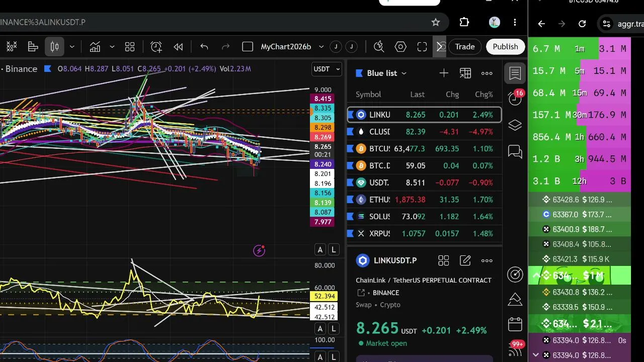Select the candlestick chart type button
Screen dimensions: 644x362
coord(55,47)
